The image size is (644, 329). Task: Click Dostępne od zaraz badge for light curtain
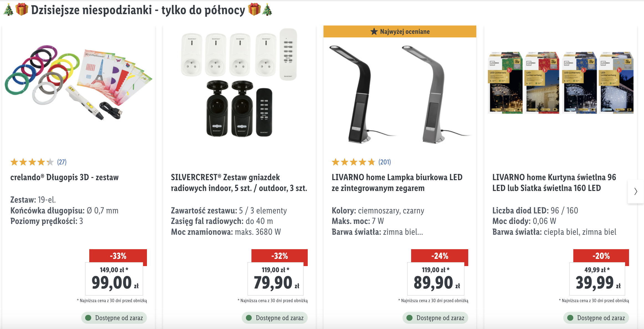pos(596,318)
